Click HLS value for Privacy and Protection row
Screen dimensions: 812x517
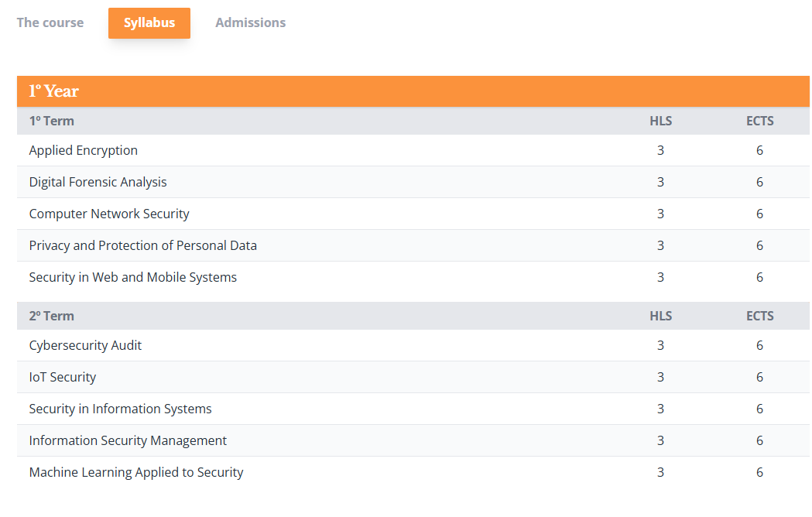pyautogui.click(x=661, y=245)
